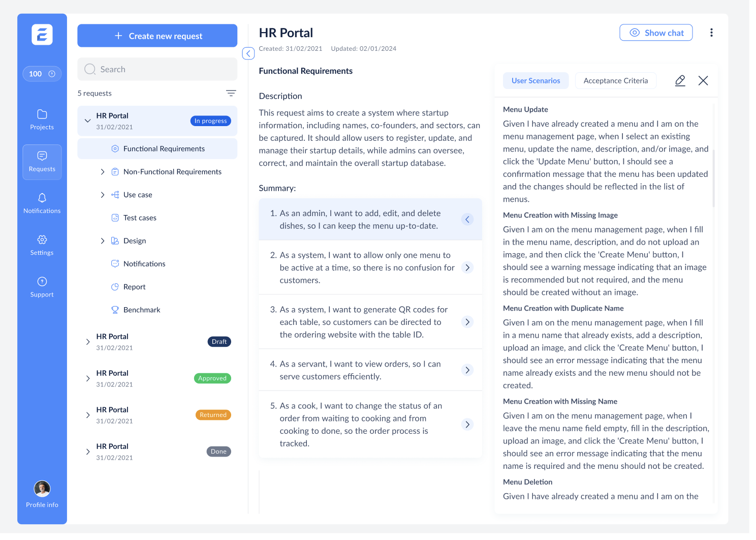Click the Menu Update heading

[525, 109]
